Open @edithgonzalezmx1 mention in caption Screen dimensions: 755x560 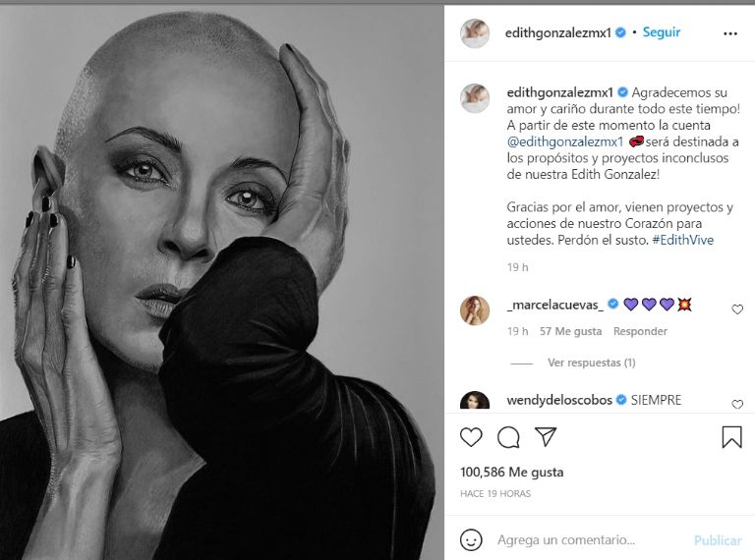point(565,141)
